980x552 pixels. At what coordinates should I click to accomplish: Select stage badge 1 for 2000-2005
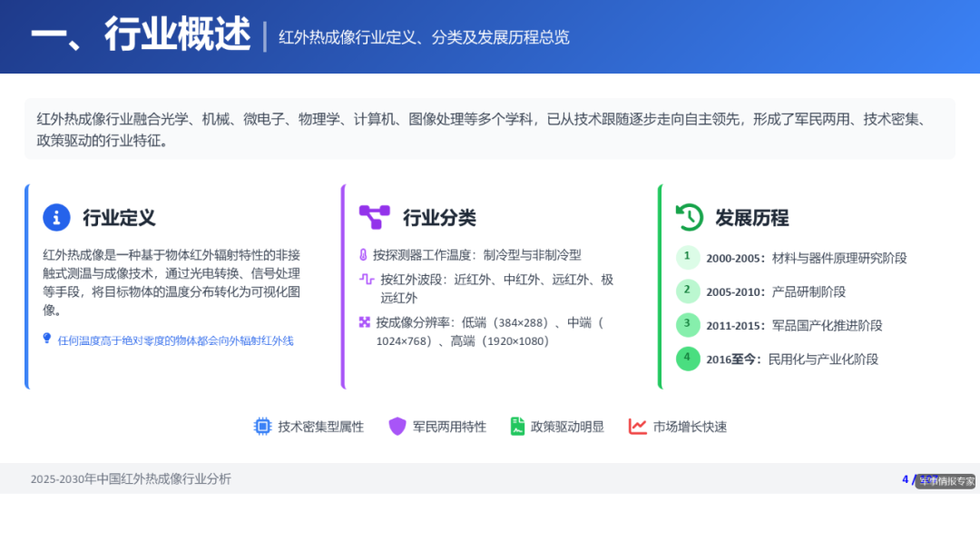[x=687, y=258]
